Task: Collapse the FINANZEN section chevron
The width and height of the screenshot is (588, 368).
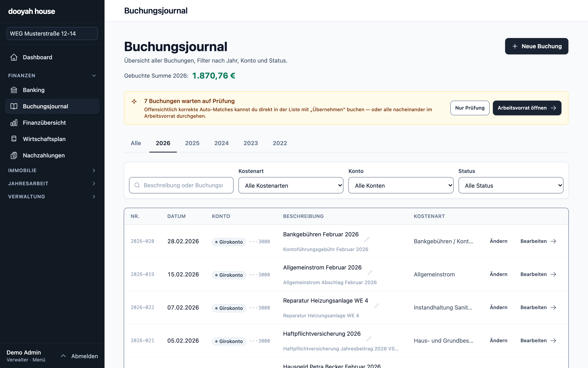Action: click(94, 76)
